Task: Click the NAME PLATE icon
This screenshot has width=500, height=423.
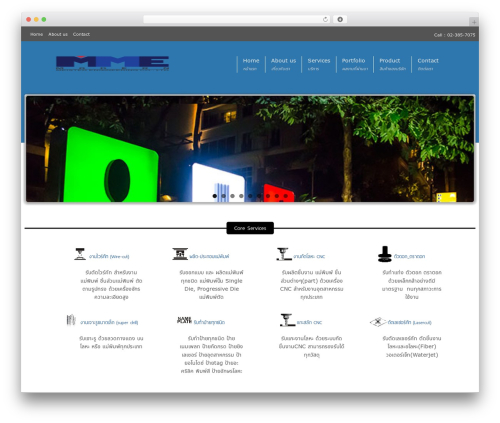Action: pyautogui.click(x=184, y=320)
